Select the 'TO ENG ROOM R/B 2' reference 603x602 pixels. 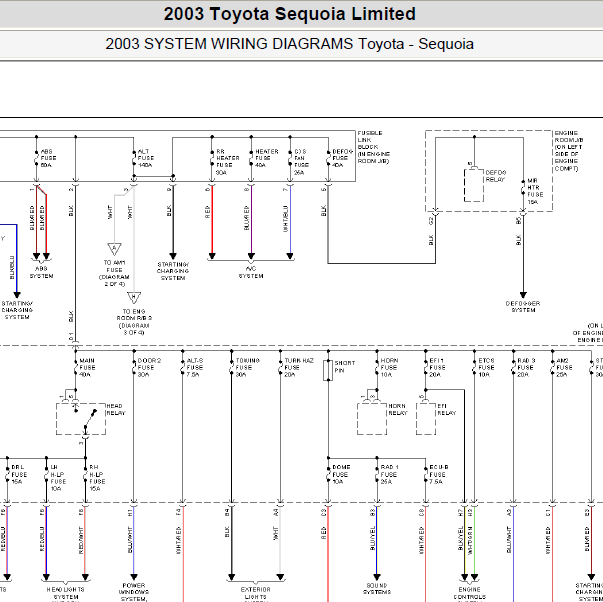pos(134,322)
